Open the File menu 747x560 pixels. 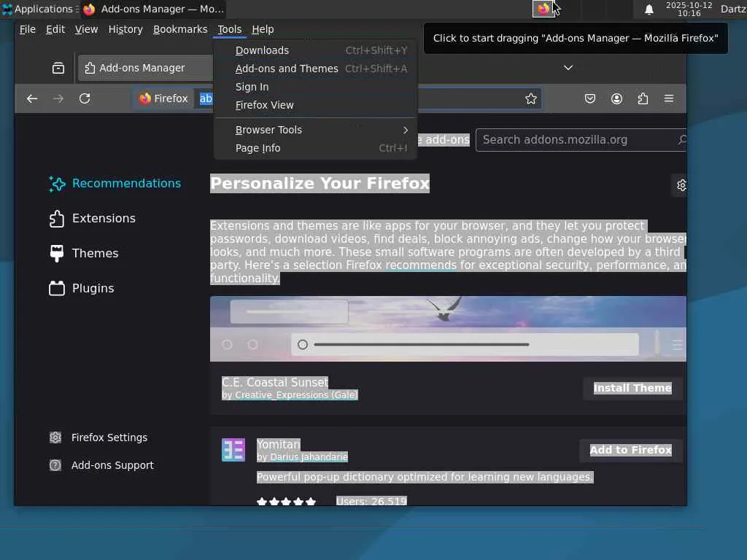(28, 29)
